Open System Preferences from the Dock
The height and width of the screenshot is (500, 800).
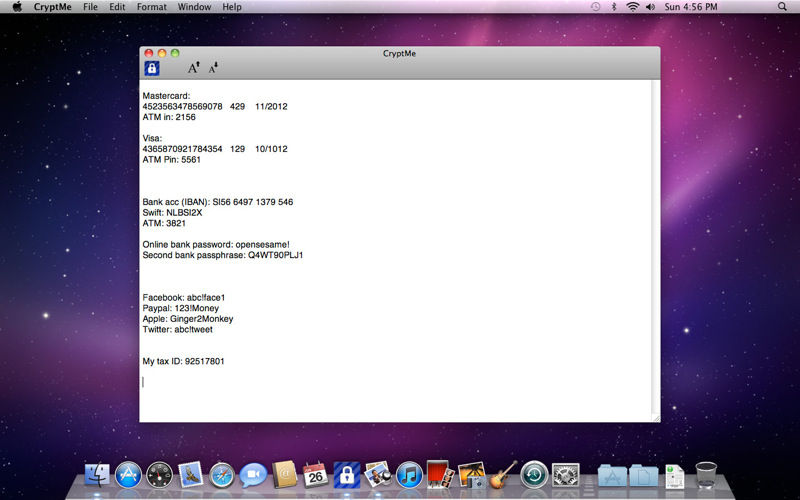tap(565, 475)
